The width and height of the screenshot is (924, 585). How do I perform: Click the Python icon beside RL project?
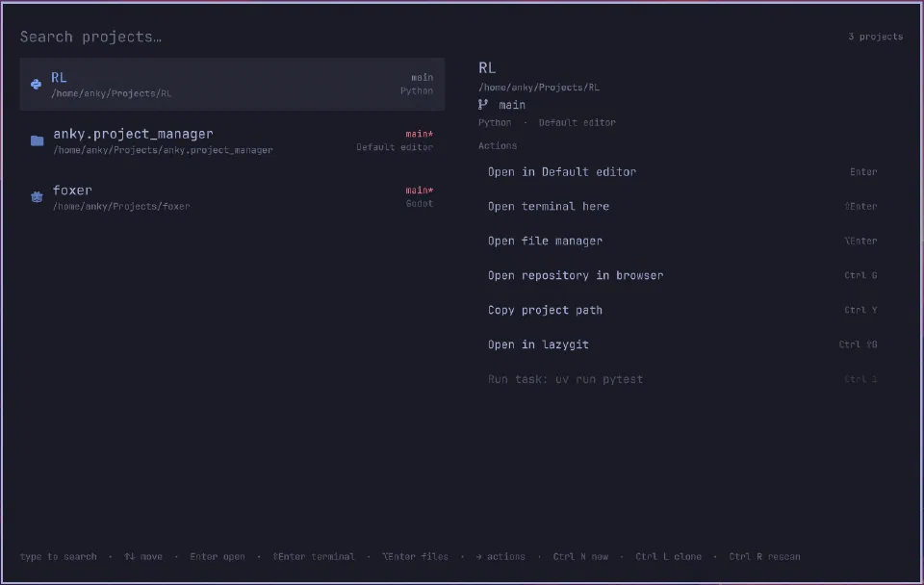[x=36, y=85]
